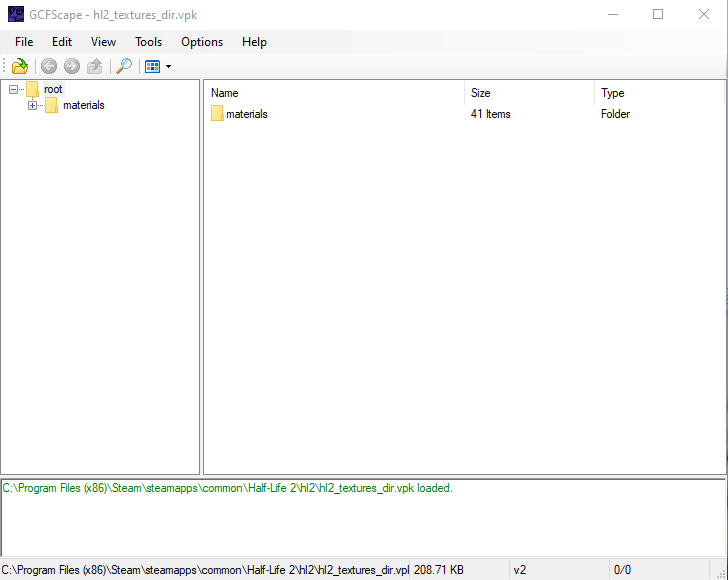Collapse the root tree node
The width and height of the screenshot is (728, 580).
coord(13,89)
